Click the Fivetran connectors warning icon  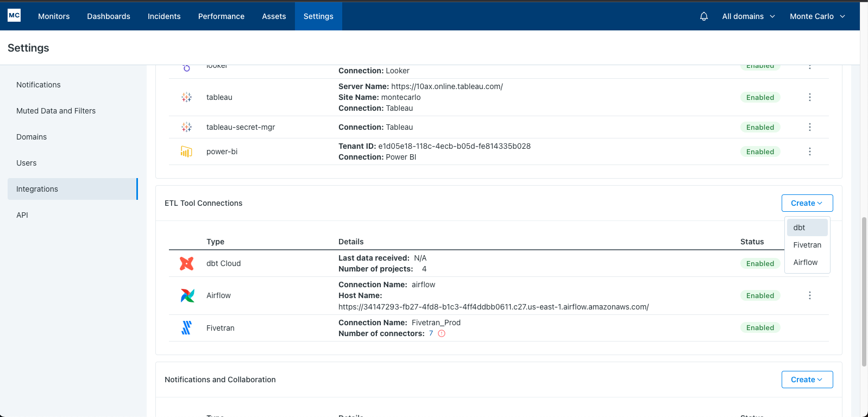[x=442, y=333]
